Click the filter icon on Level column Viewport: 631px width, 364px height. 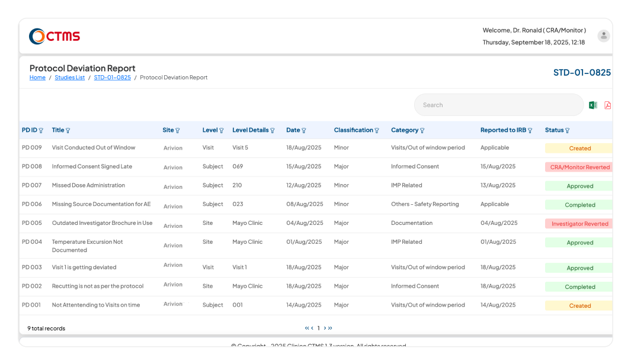pyautogui.click(x=221, y=130)
